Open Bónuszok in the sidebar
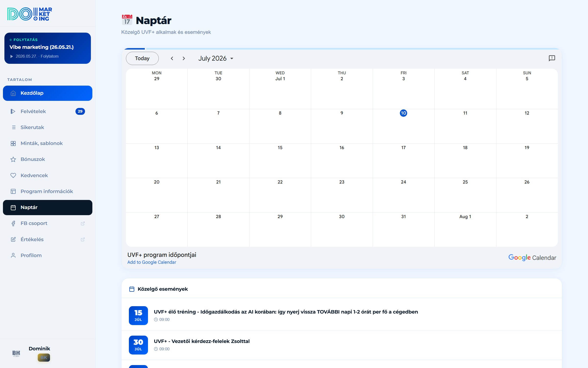This screenshot has height=368, width=588. pos(48,159)
